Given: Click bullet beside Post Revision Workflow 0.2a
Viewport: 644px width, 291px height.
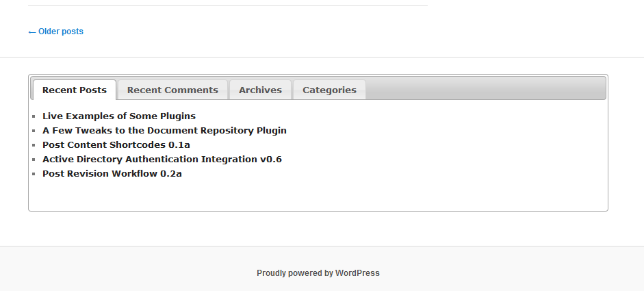Looking at the screenshot, I should 34,174.
